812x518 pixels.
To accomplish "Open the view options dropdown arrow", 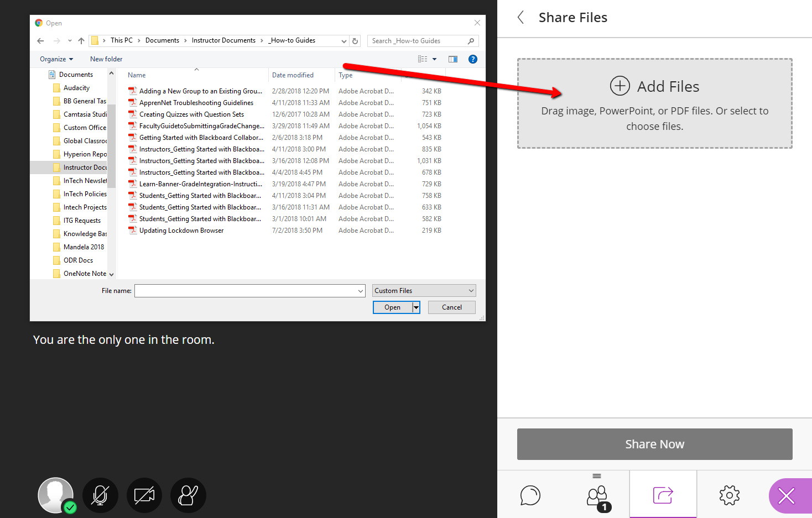I will coord(435,59).
